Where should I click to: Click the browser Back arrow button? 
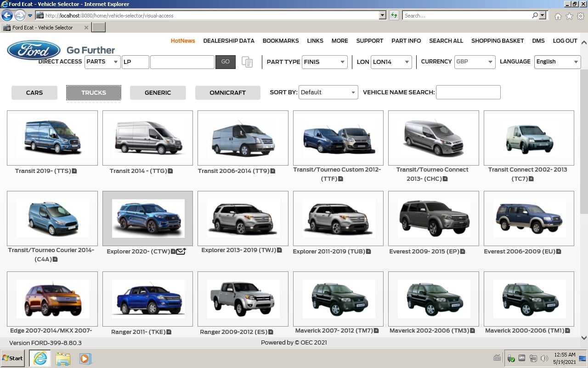pos(7,16)
